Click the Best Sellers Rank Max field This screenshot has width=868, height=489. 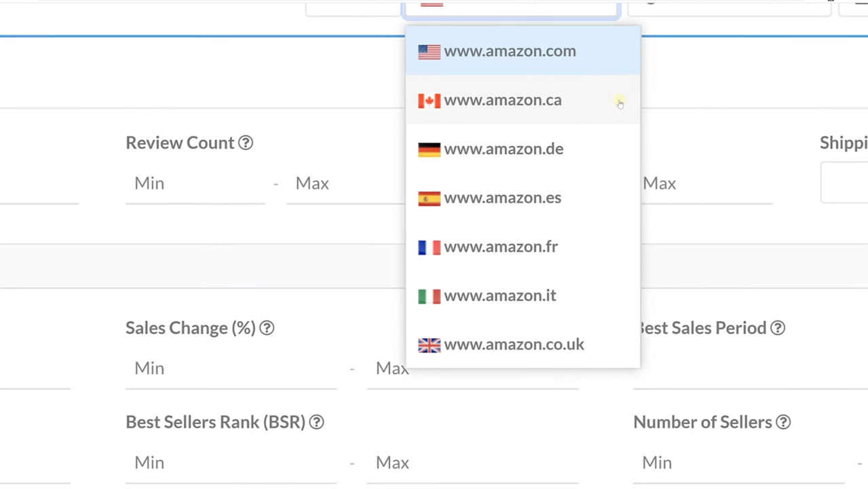pos(472,463)
